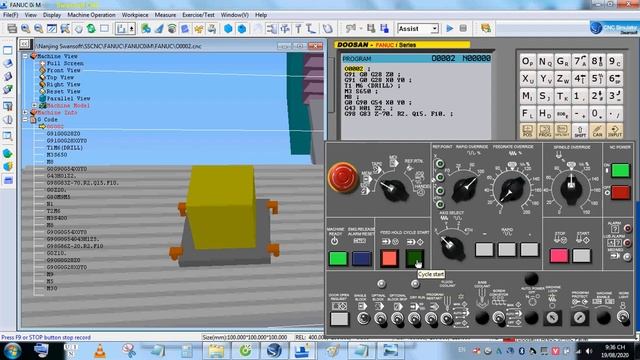Turn the Spindle Override dial
This screenshot has height=360, width=640.
click(571, 189)
